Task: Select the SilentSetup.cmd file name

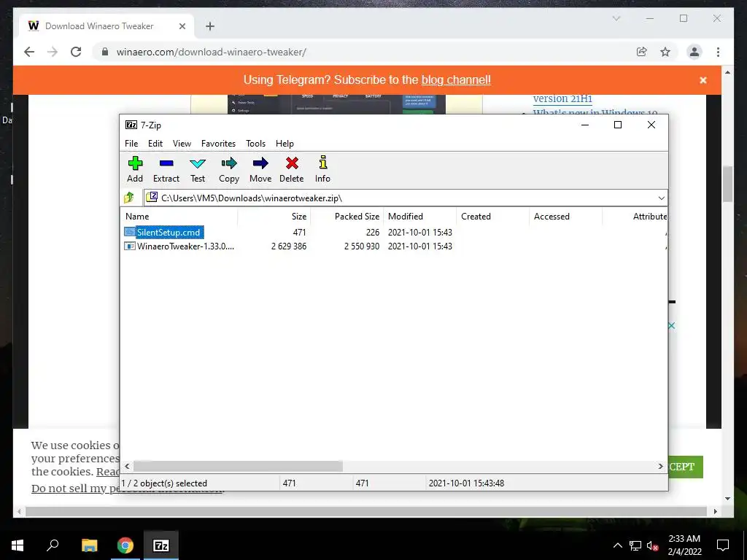Action: pos(169,233)
